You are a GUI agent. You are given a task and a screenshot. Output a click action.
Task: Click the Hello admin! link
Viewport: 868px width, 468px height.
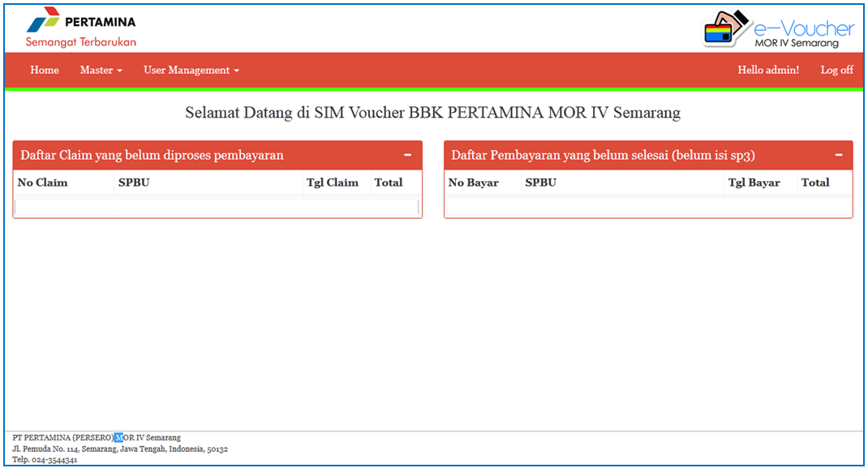tap(768, 71)
